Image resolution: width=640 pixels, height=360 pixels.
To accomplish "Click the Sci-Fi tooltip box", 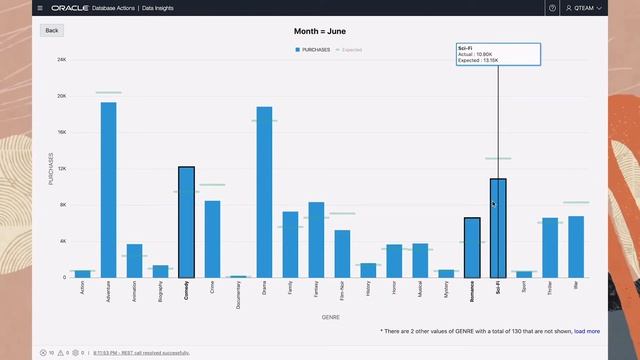I will [498, 54].
